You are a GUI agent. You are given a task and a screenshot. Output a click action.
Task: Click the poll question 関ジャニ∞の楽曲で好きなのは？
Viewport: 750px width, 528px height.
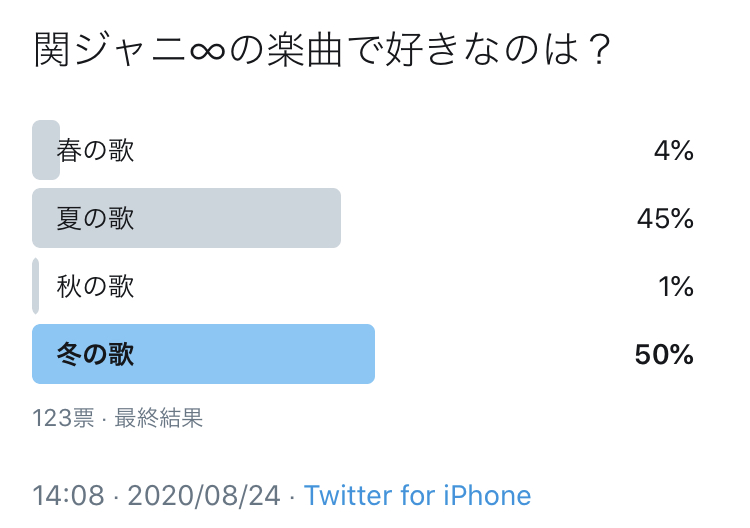(x=322, y=49)
